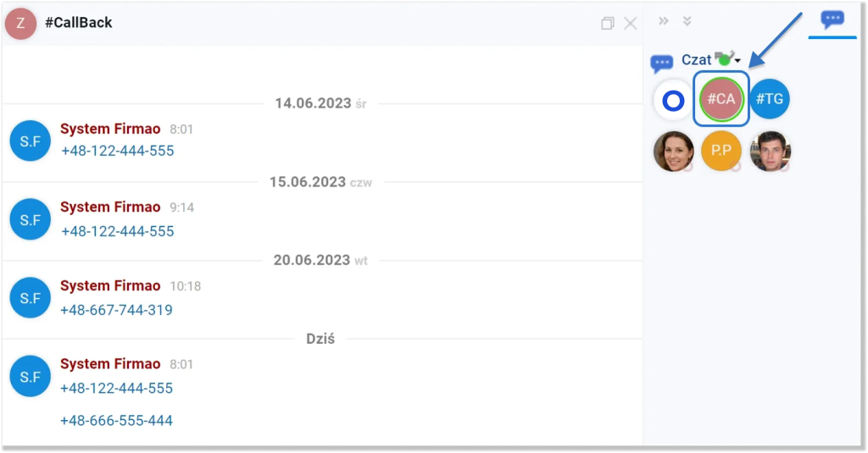This screenshot has width=868, height=453.
Task: Expand panel with double right chevrons
Action: tap(664, 21)
